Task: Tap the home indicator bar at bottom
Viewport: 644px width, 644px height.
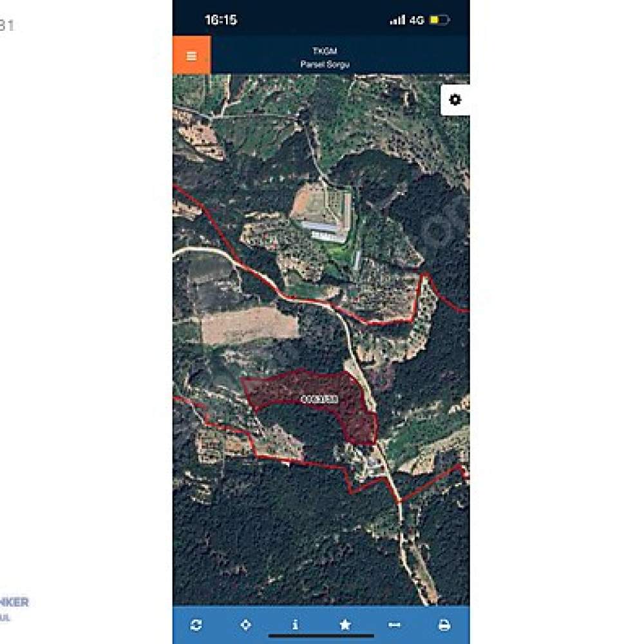Action: pyautogui.click(x=321, y=636)
